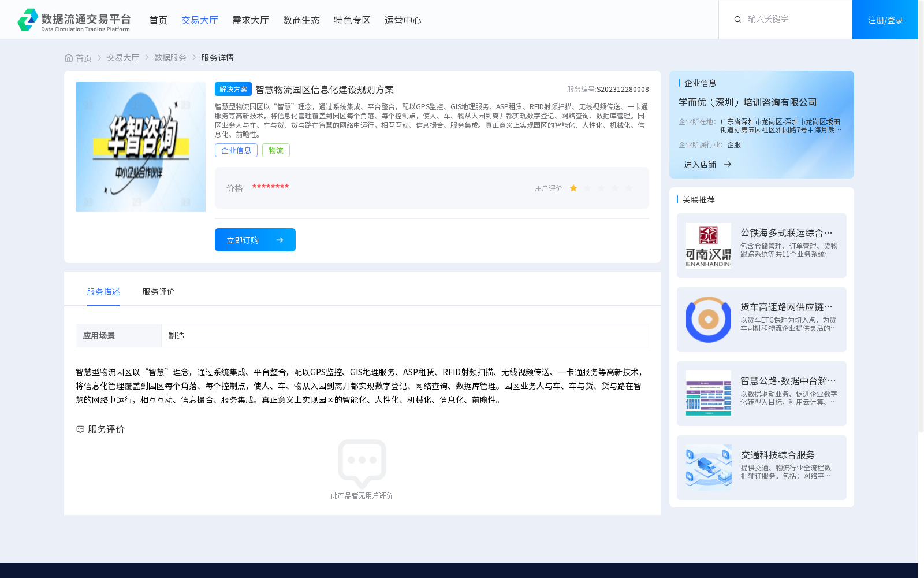Open 智慧公路-数据中台解 recommendation card
The width and height of the screenshot is (924, 578).
pyautogui.click(x=762, y=394)
